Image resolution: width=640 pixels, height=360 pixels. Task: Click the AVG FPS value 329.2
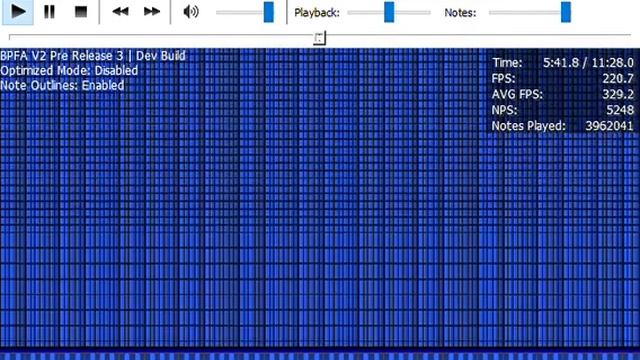point(618,94)
